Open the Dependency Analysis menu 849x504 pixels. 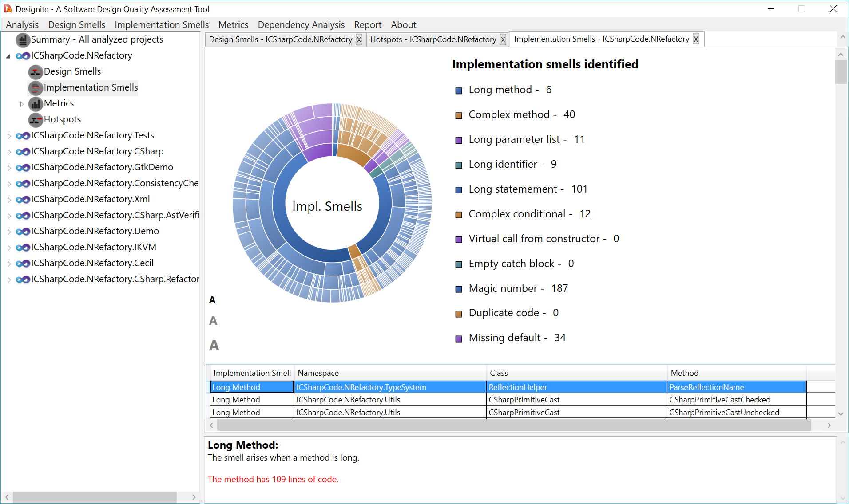point(301,25)
